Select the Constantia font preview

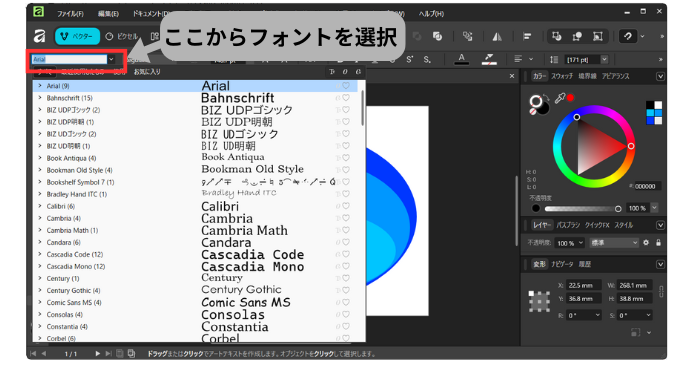[235, 326]
